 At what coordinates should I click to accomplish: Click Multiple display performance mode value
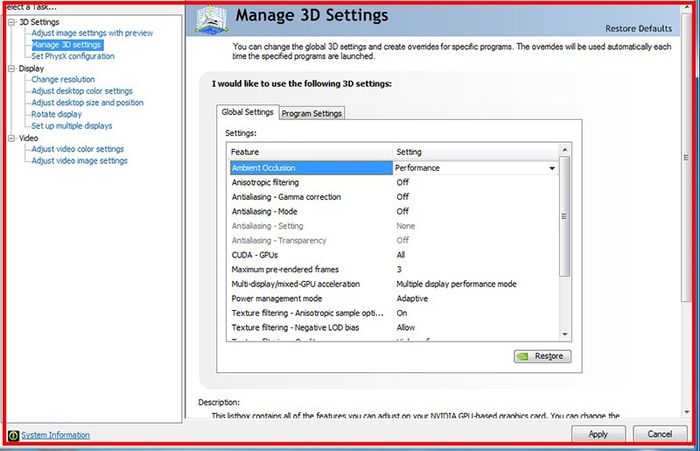click(456, 284)
